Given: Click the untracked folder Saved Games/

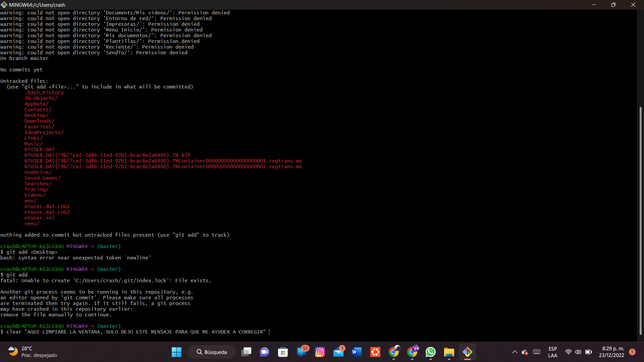Looking at the screenshot, I should pyautogui.click(x=42, y=178).
